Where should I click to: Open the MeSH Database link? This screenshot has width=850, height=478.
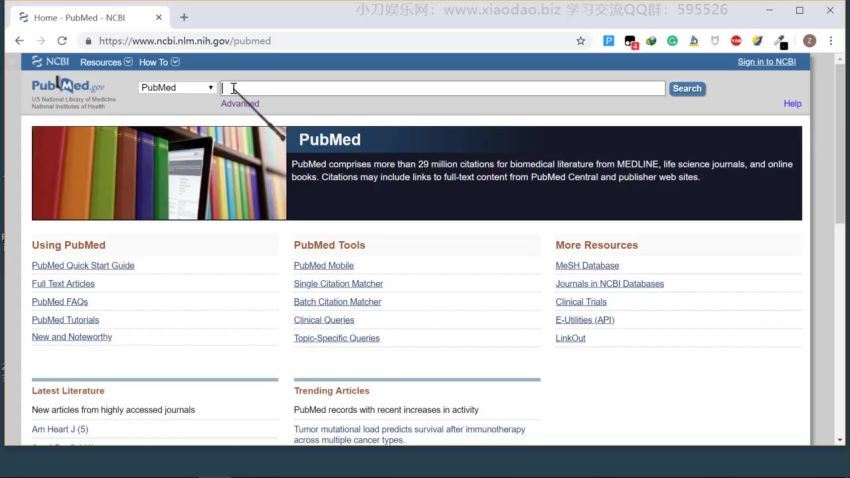tap(587, 266)
